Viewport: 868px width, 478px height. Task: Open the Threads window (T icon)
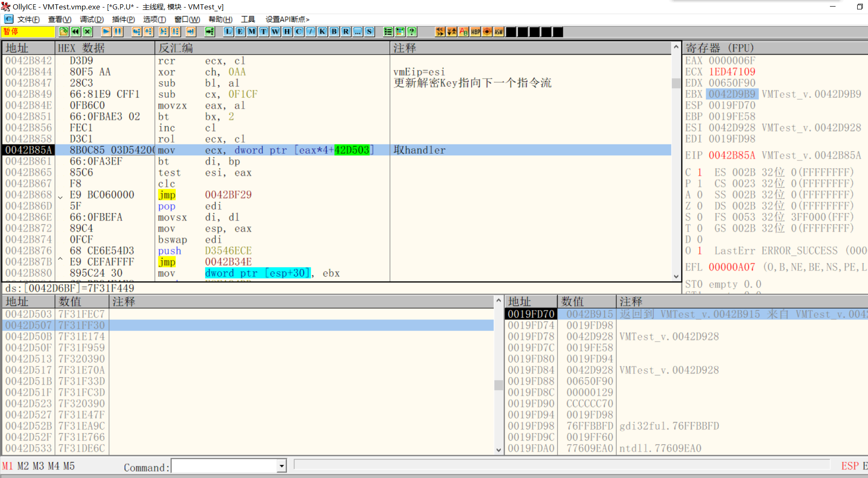tap(263, 32)
